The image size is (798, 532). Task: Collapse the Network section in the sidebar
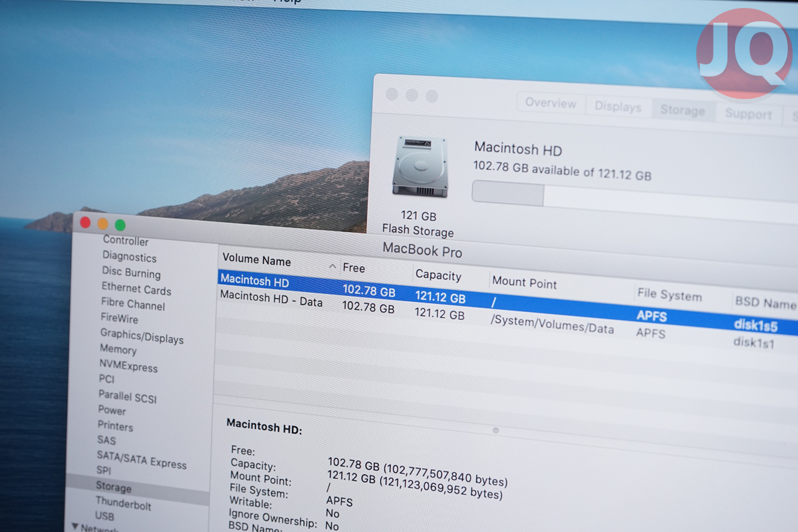74,527
